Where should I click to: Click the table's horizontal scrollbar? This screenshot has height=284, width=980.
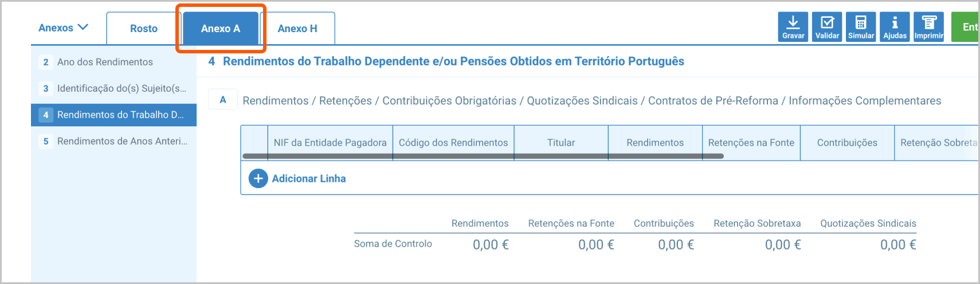pyautogui.click(x=483, y=156)
